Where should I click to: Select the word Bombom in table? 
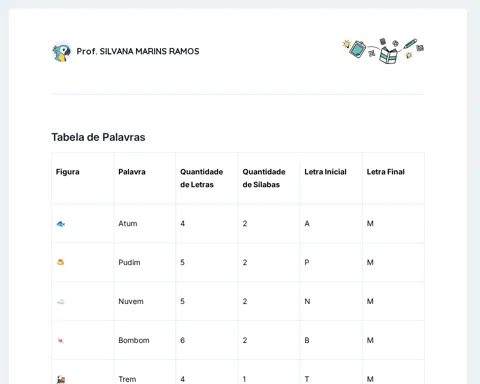coord(134,340)
